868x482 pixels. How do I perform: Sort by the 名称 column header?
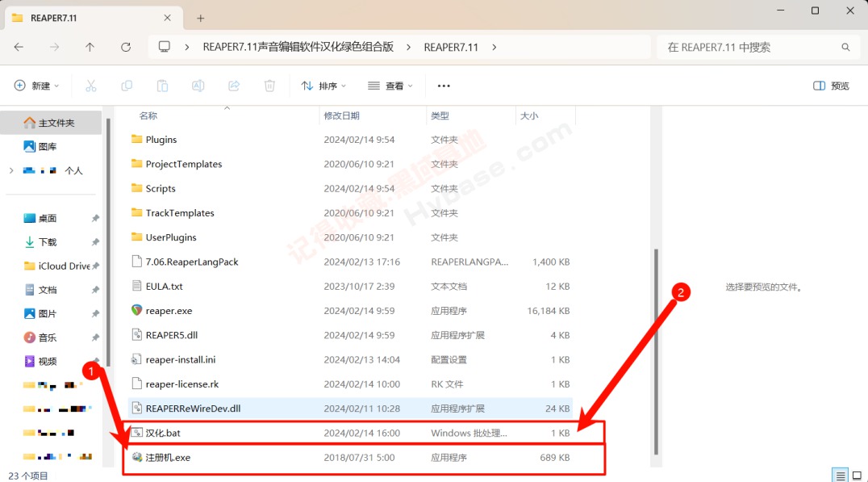pyautogui.click(x=148, y=115)
